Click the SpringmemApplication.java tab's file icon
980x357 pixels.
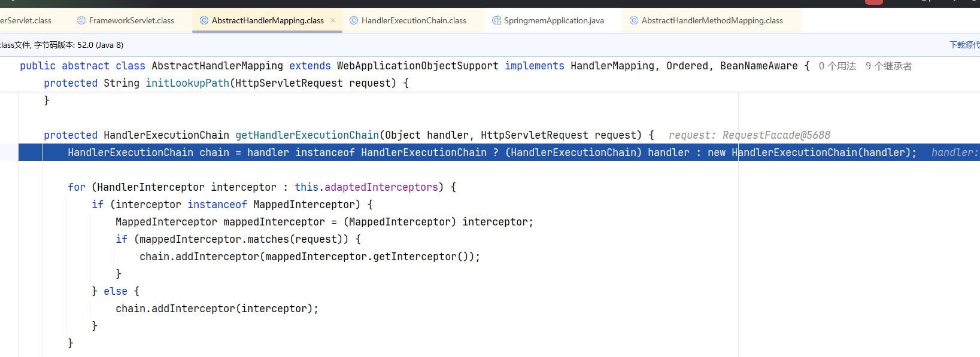pos(496,20)
